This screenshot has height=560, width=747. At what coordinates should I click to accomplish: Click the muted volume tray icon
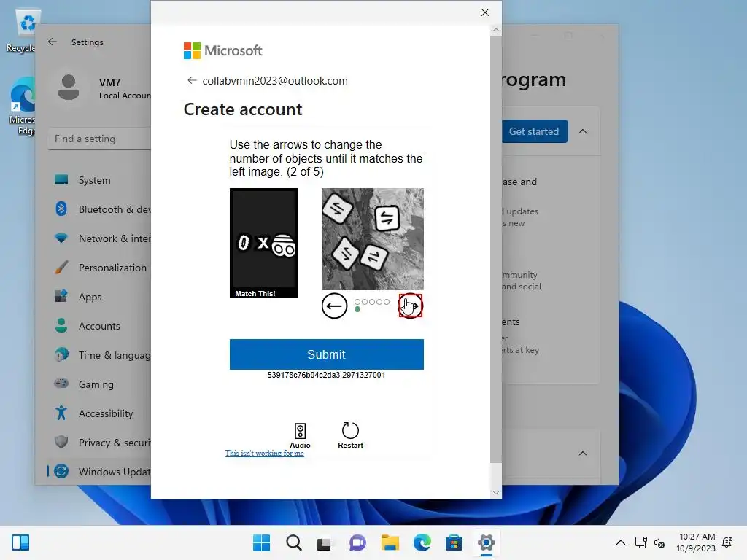659,542
